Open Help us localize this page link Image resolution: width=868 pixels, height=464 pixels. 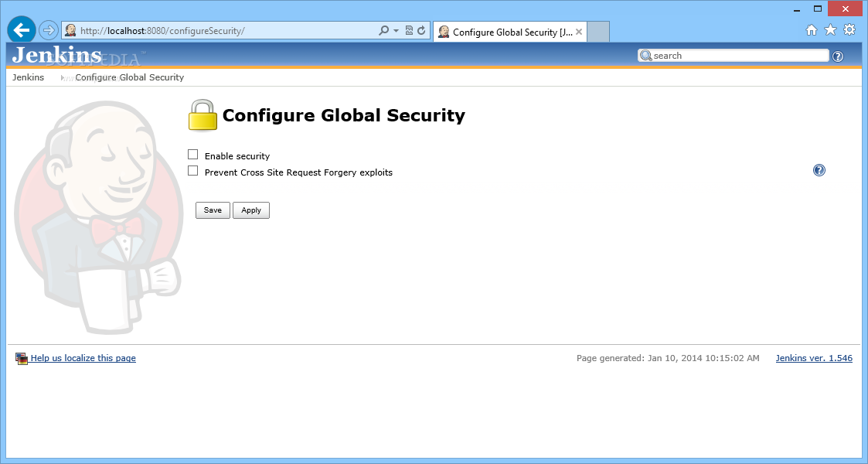(83, 358)
